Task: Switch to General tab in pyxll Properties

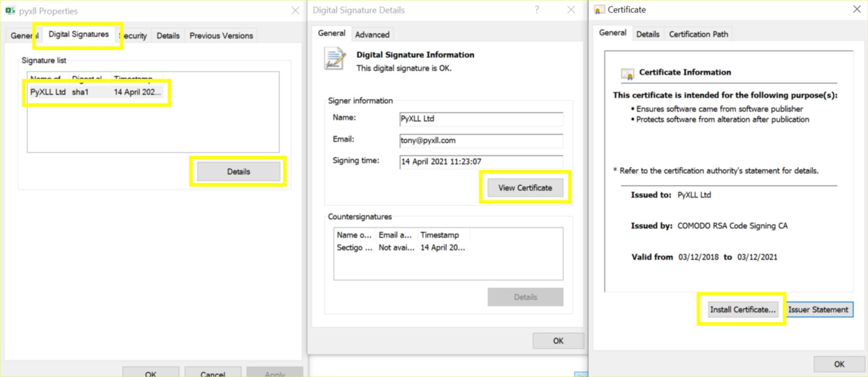Action: [x=24, y=36]
